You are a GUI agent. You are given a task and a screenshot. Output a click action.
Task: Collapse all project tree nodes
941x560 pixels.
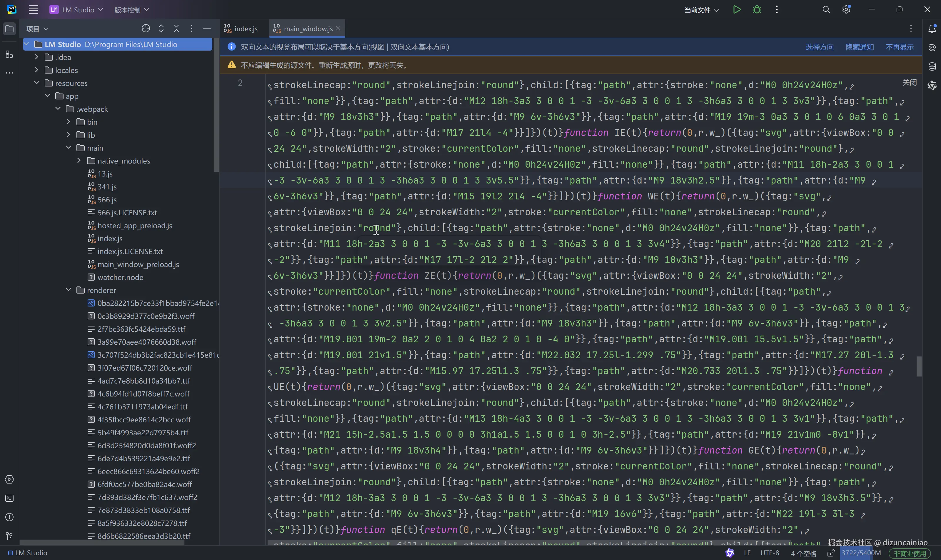click(176, 29)
